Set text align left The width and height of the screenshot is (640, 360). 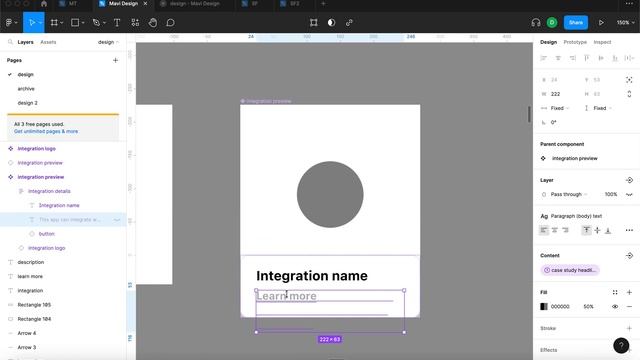(x=544, y=230)
